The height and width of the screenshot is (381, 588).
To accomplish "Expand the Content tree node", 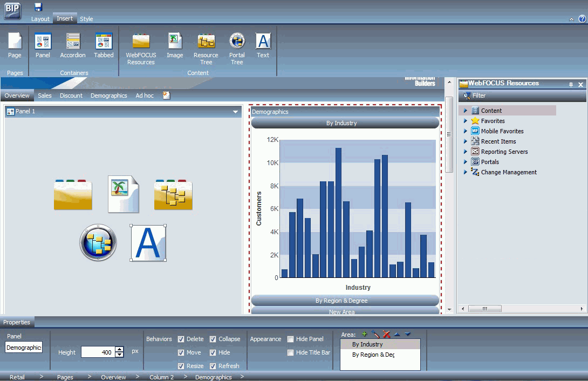I will tap(466, 111).
